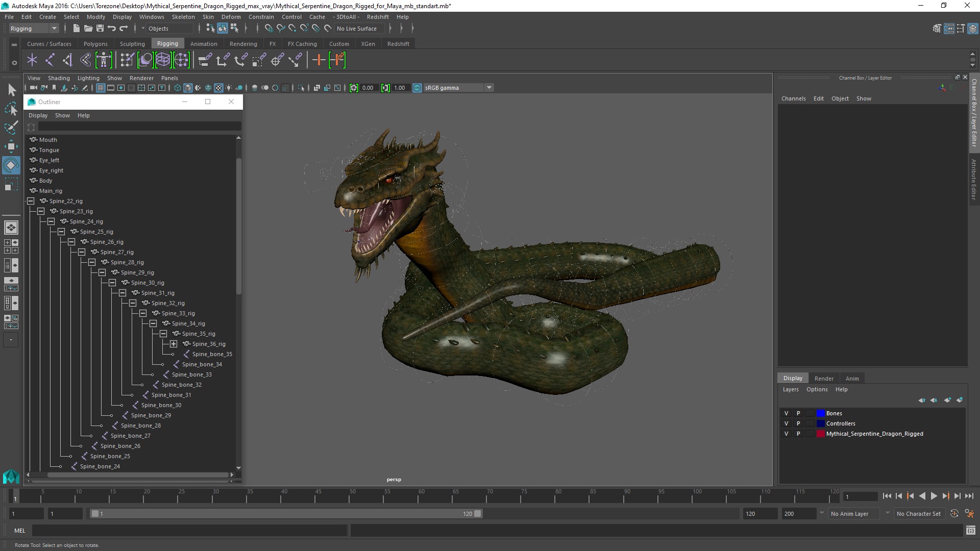This screenshot has width=980, height=551.
Task: Open the sRGB gamma dropdown arrow
Action: coord(489,88)
